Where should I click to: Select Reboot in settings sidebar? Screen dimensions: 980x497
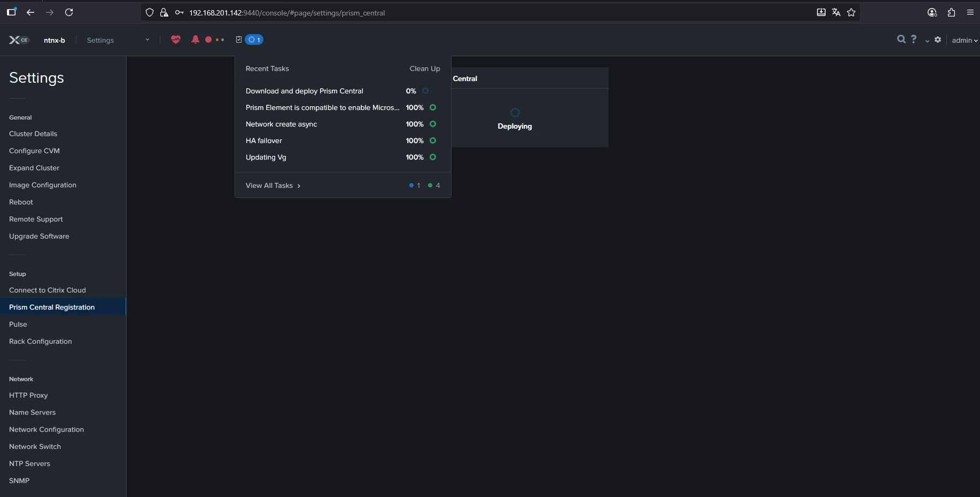pos(21,202)
